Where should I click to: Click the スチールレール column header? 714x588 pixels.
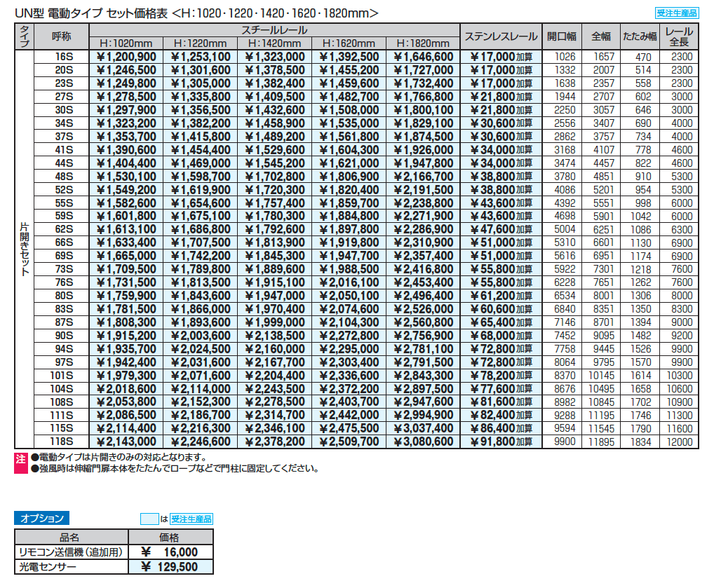pyautogui.click(x=274, y=30)
